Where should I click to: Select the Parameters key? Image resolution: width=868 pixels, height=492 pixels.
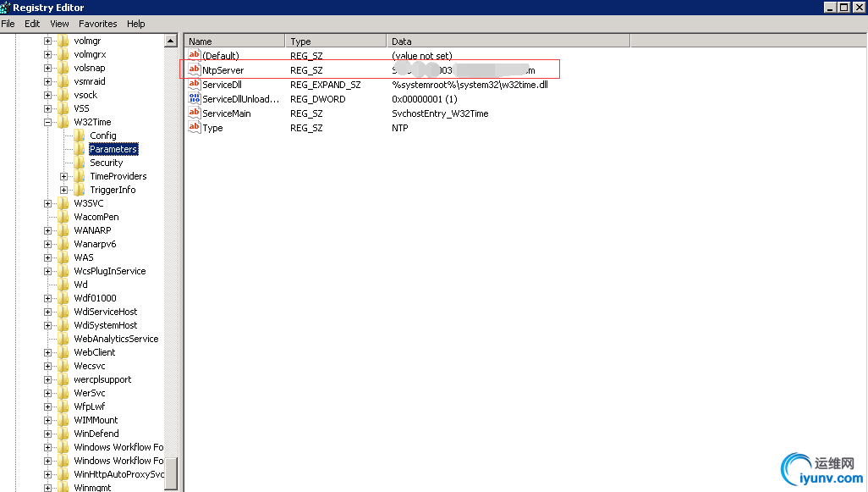(113, 149)
